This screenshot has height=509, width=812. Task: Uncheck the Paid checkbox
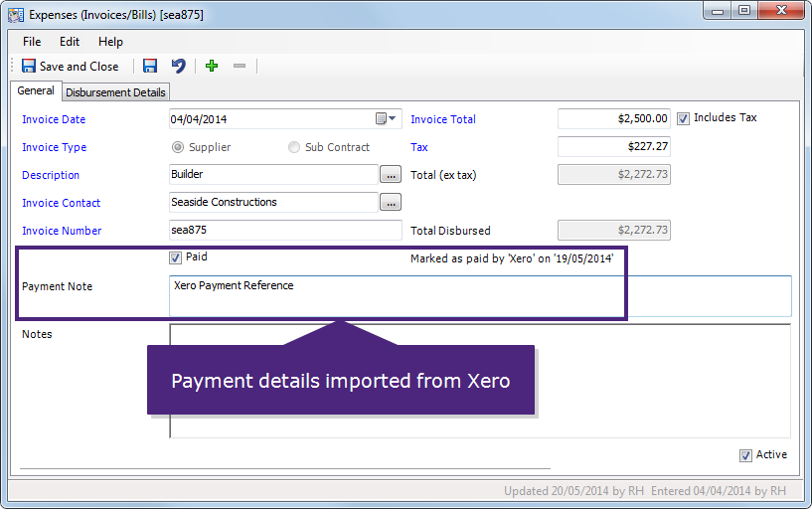pos(176,257)
